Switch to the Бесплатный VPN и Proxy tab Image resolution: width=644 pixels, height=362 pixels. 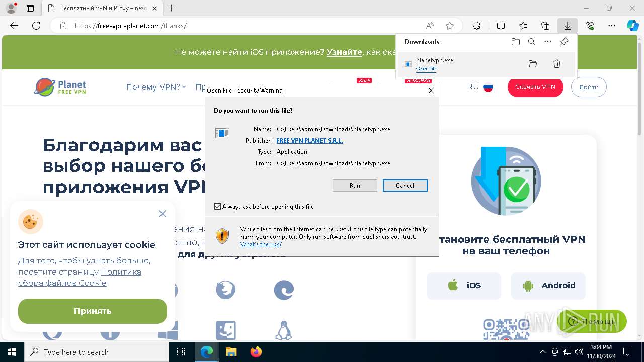[104, 8]
